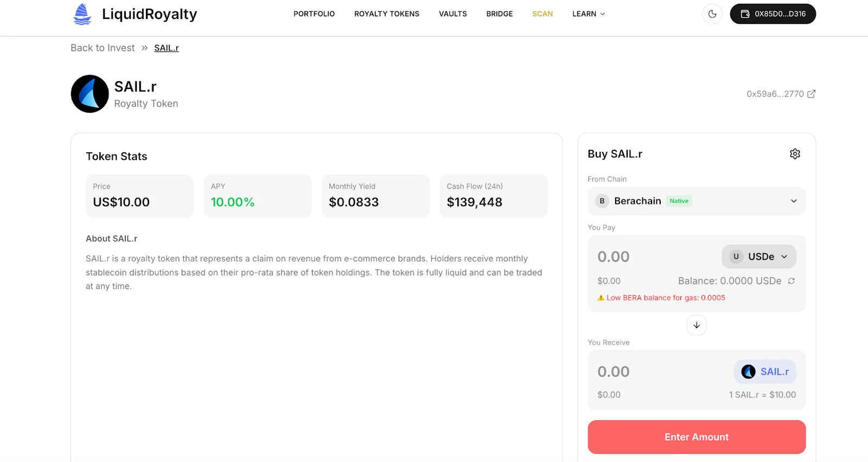Go to Royalty Tokens menu

(x=387, y=14)
